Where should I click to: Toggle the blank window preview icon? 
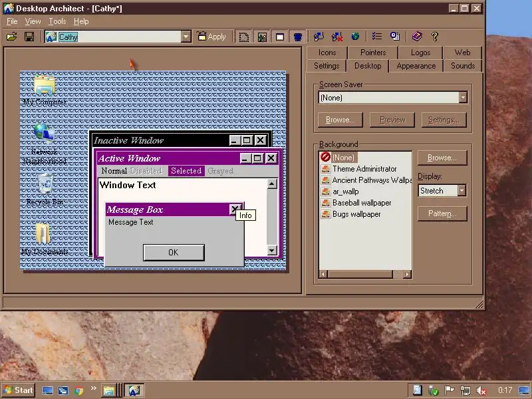[280, 37]
